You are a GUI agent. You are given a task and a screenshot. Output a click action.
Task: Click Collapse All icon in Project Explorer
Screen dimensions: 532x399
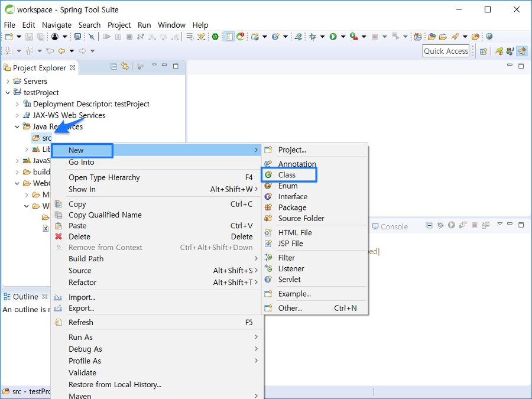point(114,66)
